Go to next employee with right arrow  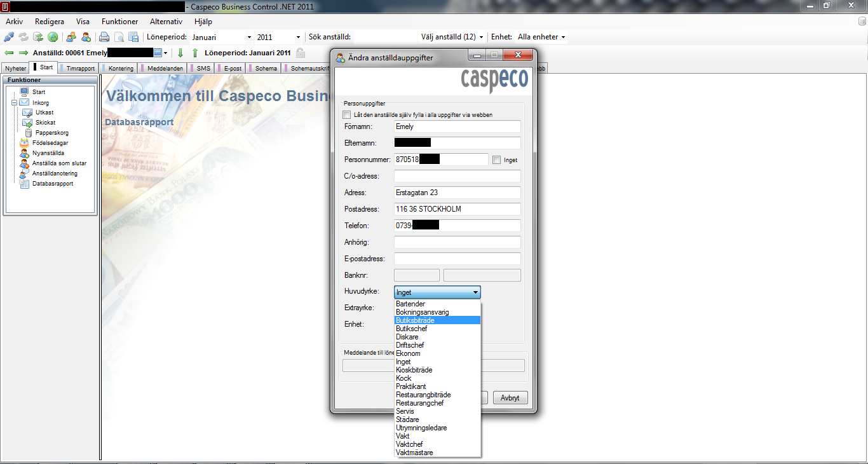(24, 53)
